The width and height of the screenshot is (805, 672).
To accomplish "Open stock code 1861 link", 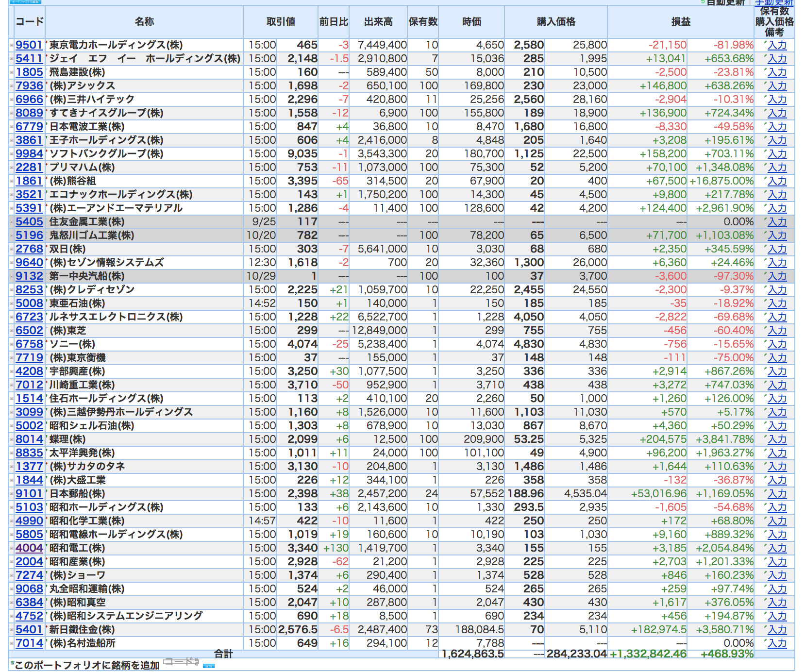I will coord(29,181).
